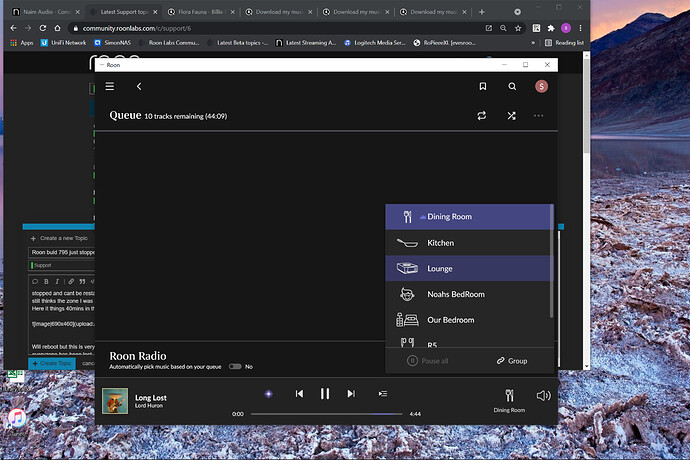690x460 pixels.
Task: Click the Long Lost track title
Action: [150, 397]
